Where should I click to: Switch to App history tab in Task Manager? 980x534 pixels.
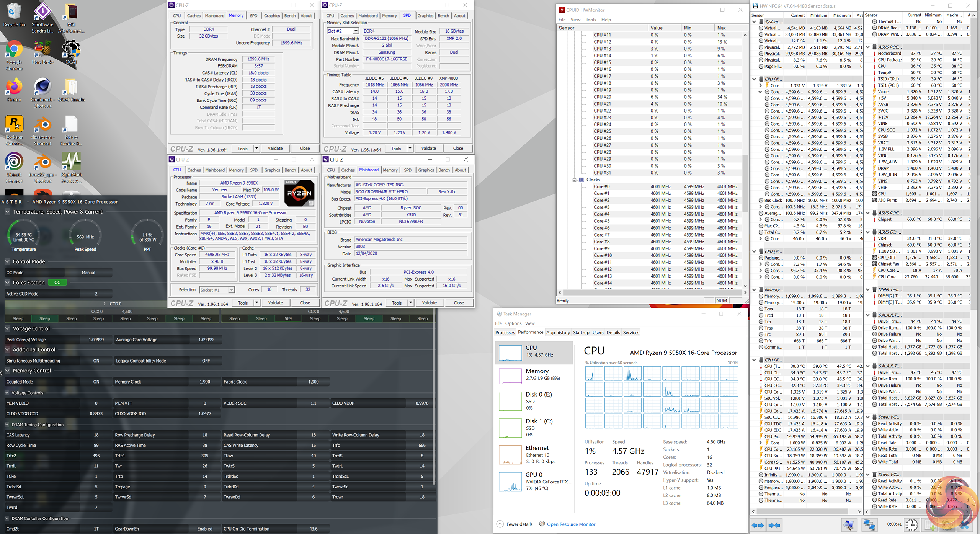click(558, 332)
